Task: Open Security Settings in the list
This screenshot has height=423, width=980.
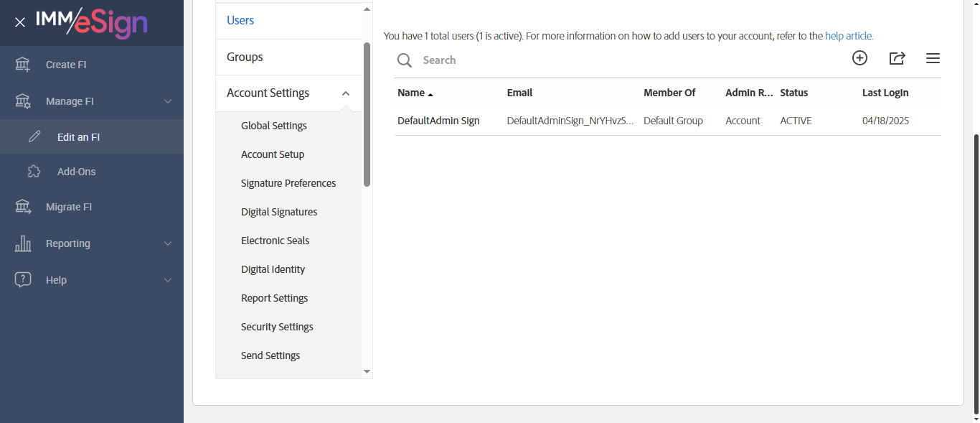Action: point(277,327)
